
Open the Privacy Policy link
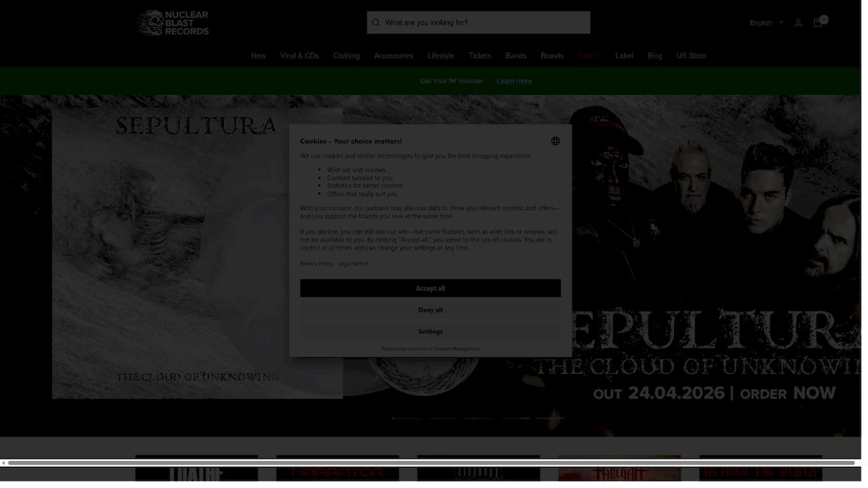[317, 264]
